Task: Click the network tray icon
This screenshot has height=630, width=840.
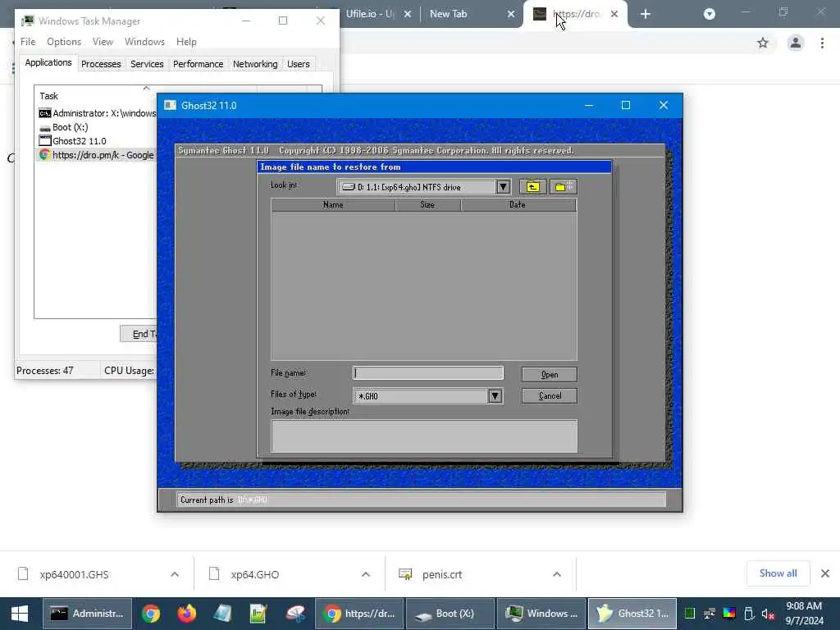Action: click(710, 614)
